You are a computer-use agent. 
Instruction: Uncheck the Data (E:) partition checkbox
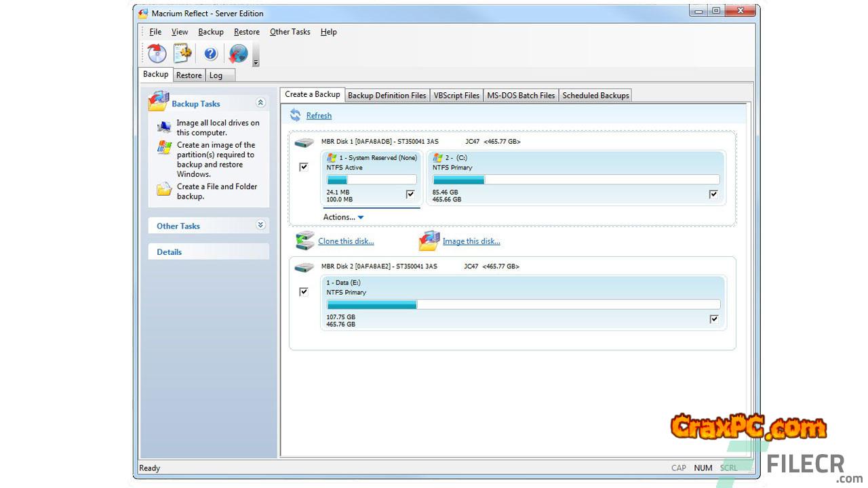tap(713, 319)
